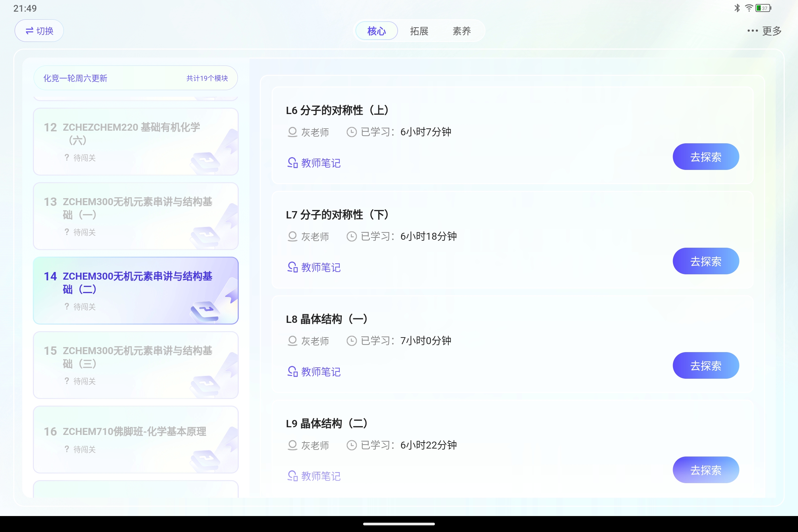Click the clock icon in L6 row
The height and width of the screenshot is (532, 798).
pos(351,132)
